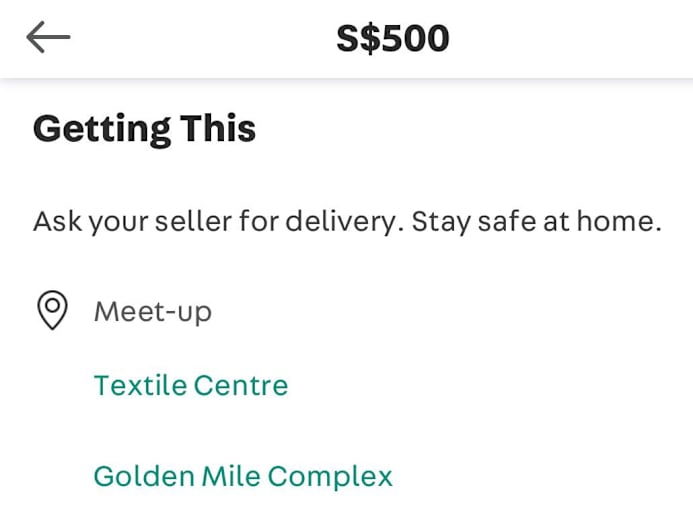Choose Golden Mile Complex as meet-up spot
Image resolution: width=693 pixels, height=523 pixels.
pos(243,476)
